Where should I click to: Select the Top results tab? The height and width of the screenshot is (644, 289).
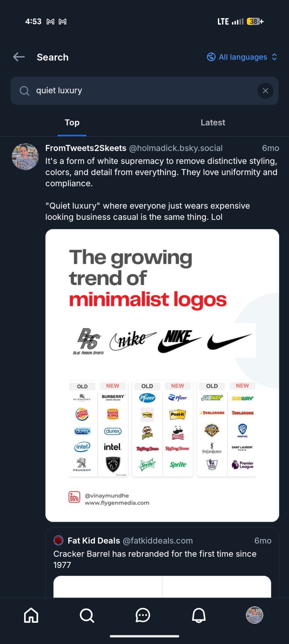click(72, 123)
